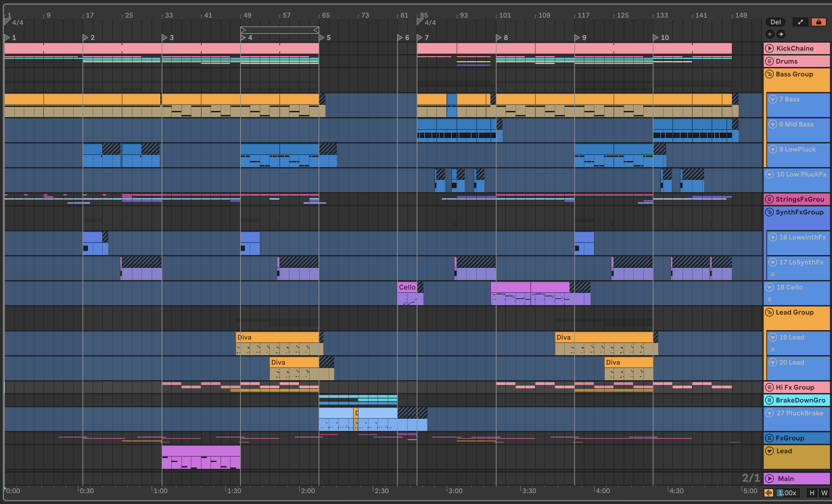Unfold the Drums group track
The height and width of the screenshot is (504, 832).
(769, 61)
